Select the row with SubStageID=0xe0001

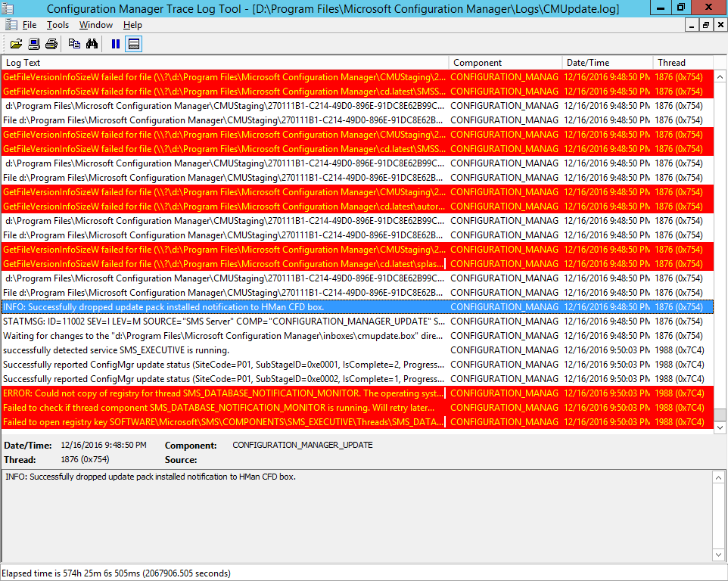click(357, 365)
